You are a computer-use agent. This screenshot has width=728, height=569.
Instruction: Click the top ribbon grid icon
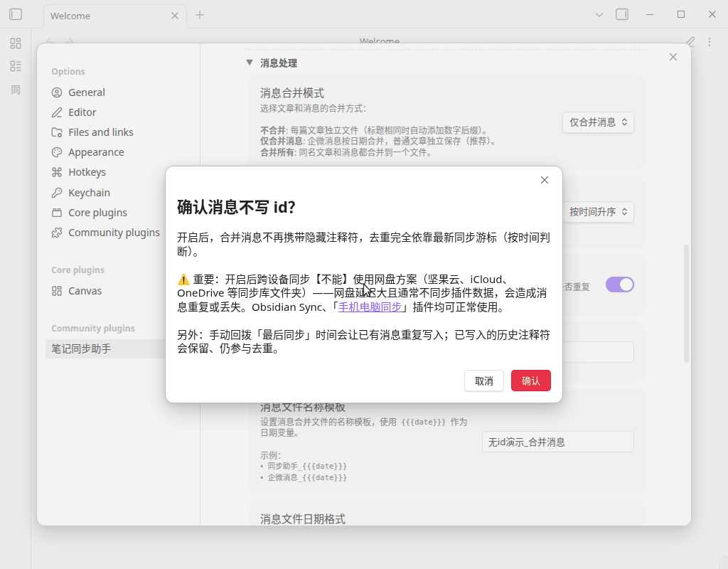pos(16,43)
